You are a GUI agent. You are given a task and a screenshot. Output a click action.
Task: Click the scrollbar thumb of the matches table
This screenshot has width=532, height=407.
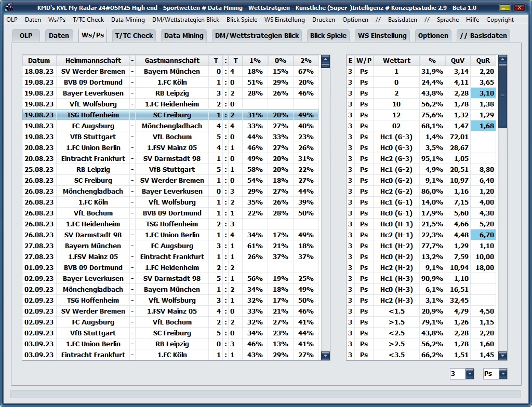[325, 66]
